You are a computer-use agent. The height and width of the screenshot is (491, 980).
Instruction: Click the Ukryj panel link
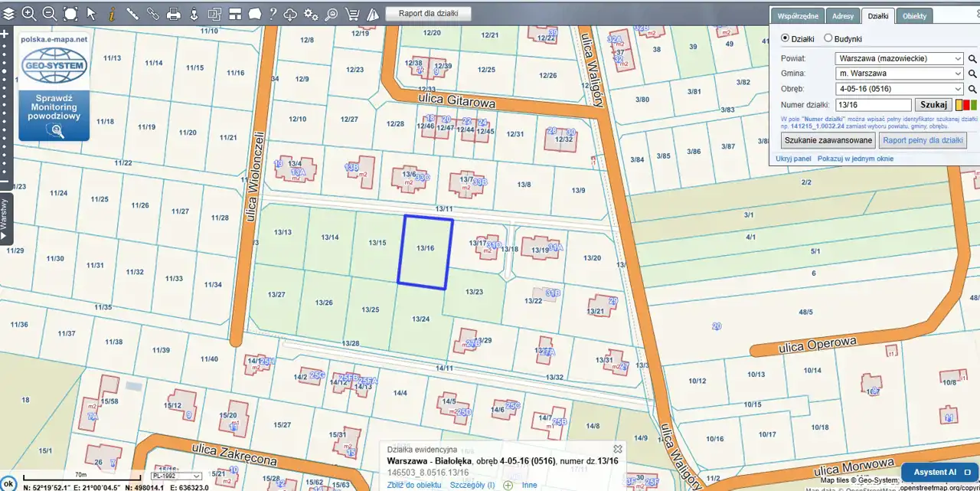[x=792, y=159]
